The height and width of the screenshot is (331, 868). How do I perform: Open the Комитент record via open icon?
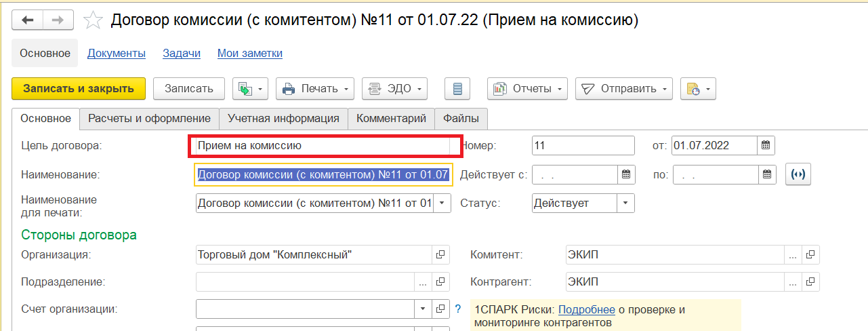click(810, 255)
